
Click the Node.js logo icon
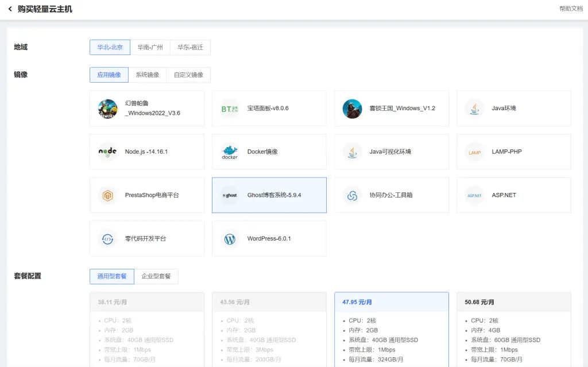[x=107, y=152]
